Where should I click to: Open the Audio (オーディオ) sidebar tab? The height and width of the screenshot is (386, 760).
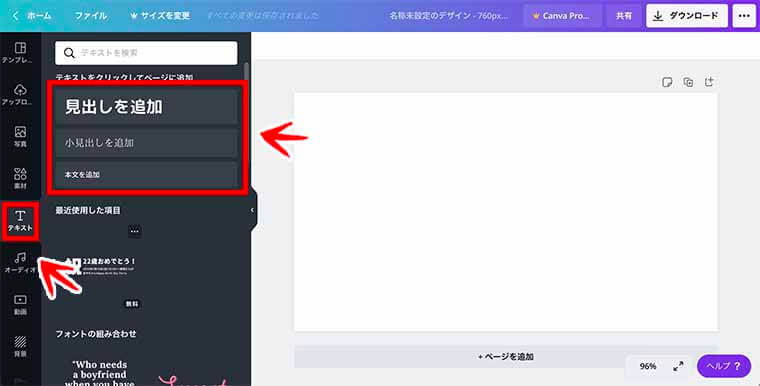20,262
